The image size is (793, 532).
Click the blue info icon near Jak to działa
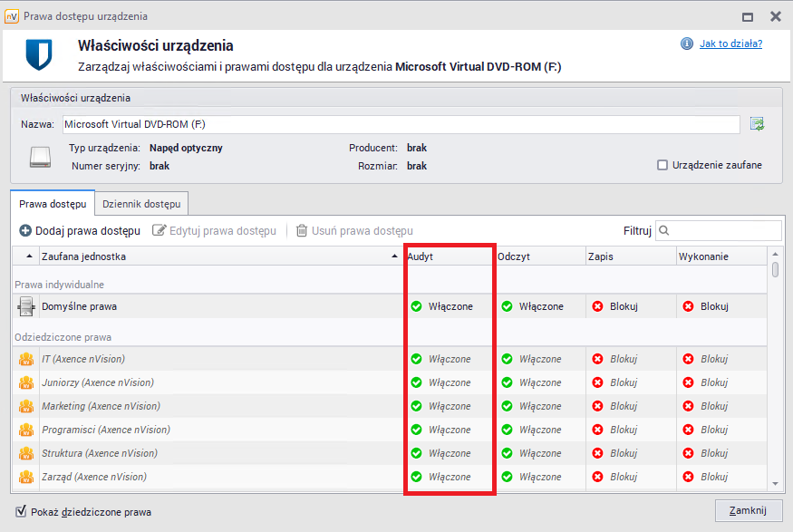pyautogui.click(x=687, y=44)
